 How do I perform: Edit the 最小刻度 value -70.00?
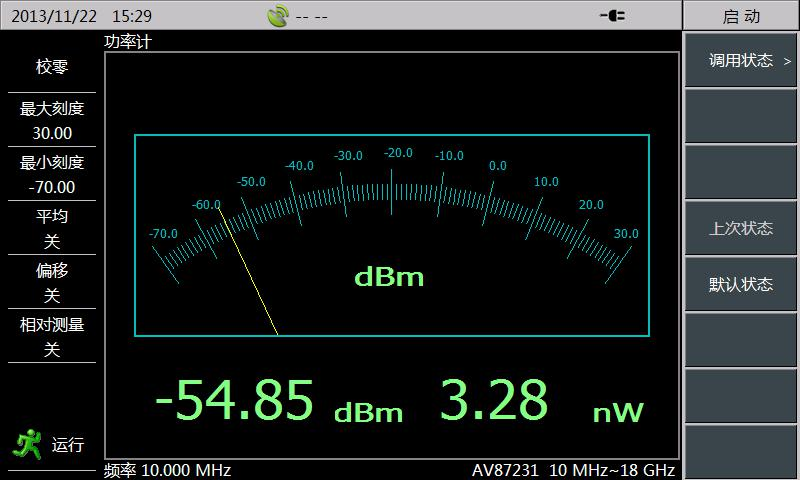point(52,187)
